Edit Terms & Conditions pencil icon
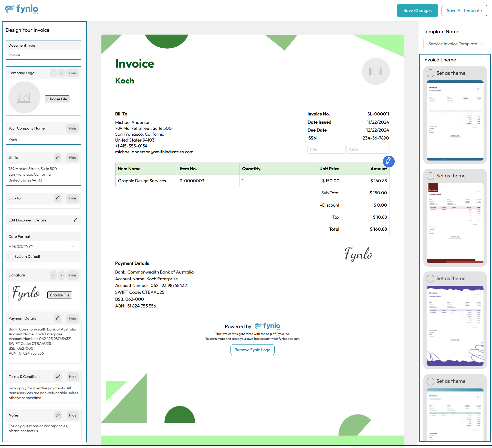The image size is (492, 448). [x=58, y=377]
